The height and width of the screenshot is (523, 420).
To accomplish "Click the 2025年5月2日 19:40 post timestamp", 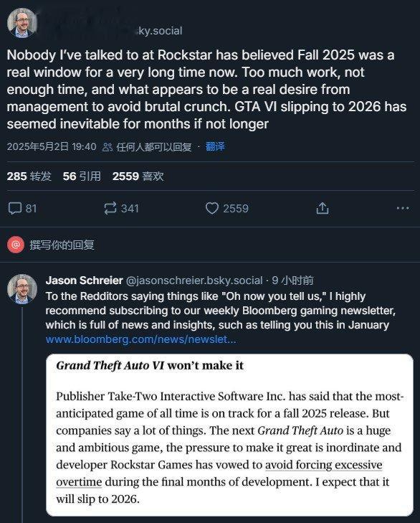I will (52, 146).
